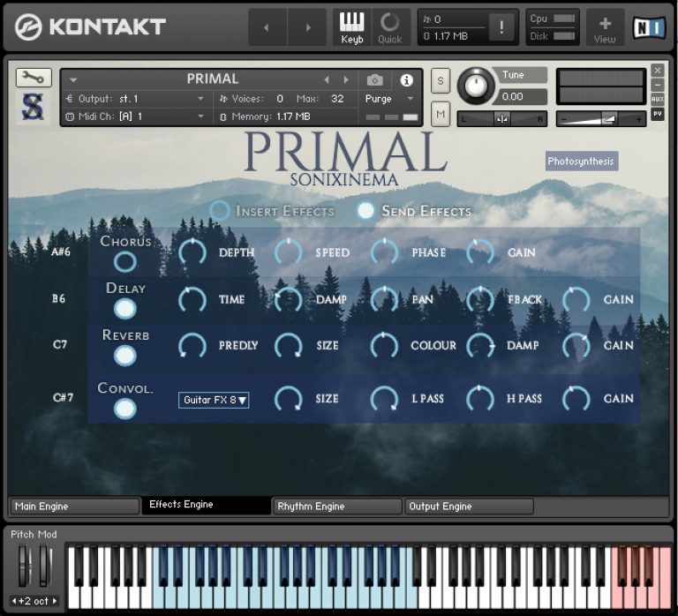Click the Reverb Colour knob

tap(384, 345)
